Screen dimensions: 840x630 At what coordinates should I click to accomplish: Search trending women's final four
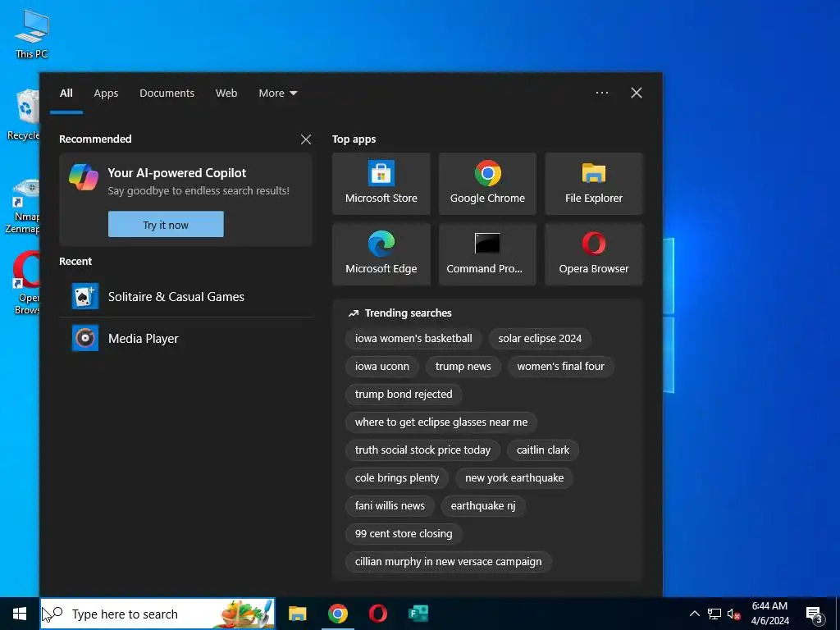coord(561,367)
